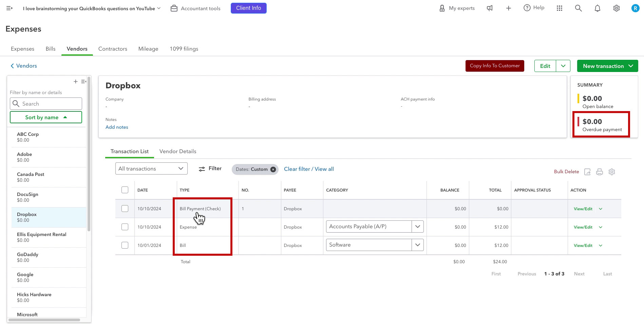Open the New transaction dropdown
This screenshot has height=324, width=644.
click(608, 66)
